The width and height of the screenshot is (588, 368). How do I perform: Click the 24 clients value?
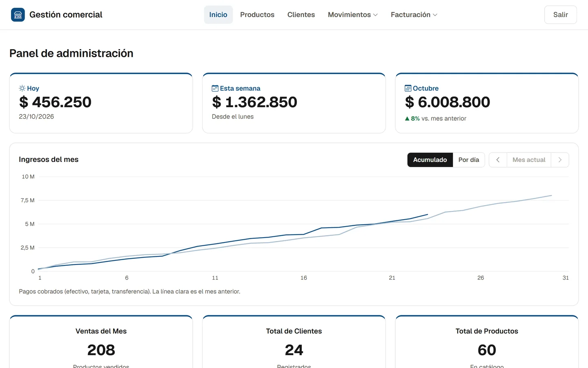point(294,350)
